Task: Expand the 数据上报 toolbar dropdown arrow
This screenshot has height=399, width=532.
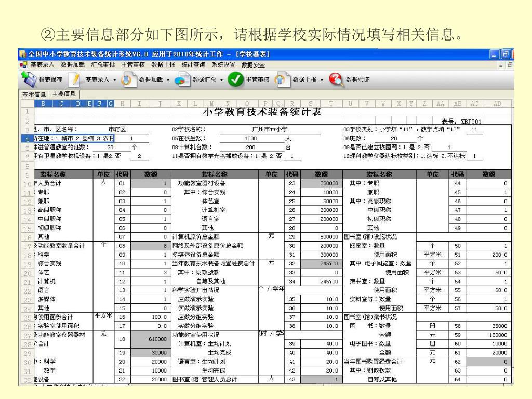Action: pos(322,81)
